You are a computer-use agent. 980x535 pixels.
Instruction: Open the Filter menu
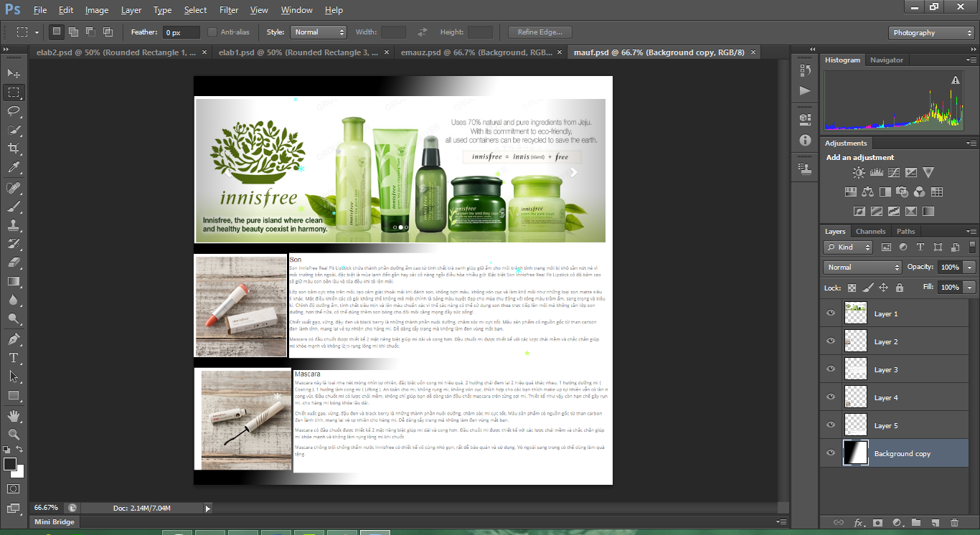pyautogui.click(x=229, y=10)
